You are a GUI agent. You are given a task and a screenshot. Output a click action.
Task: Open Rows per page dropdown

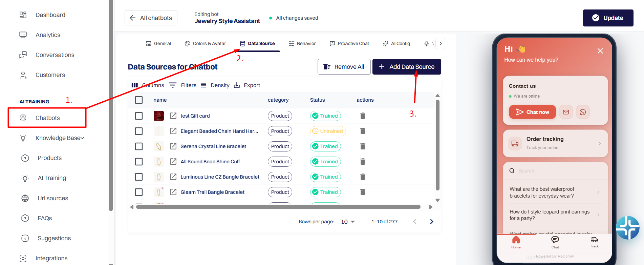click(x=348, y=222)
